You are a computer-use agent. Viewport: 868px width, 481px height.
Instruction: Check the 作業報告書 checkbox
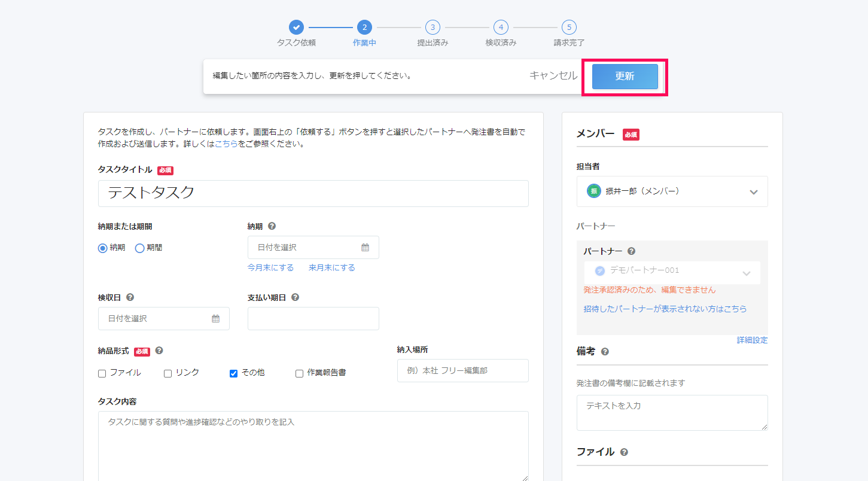[299, 373]
